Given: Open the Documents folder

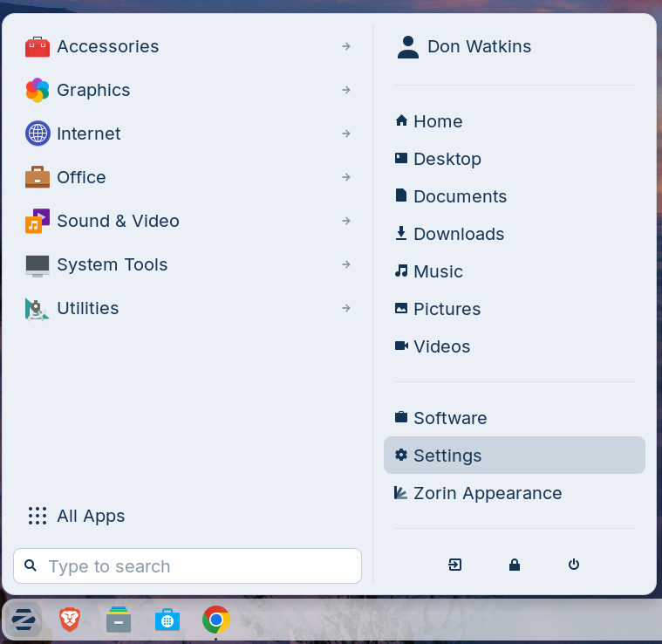Looking at the screenshot, I should (461, 196).
